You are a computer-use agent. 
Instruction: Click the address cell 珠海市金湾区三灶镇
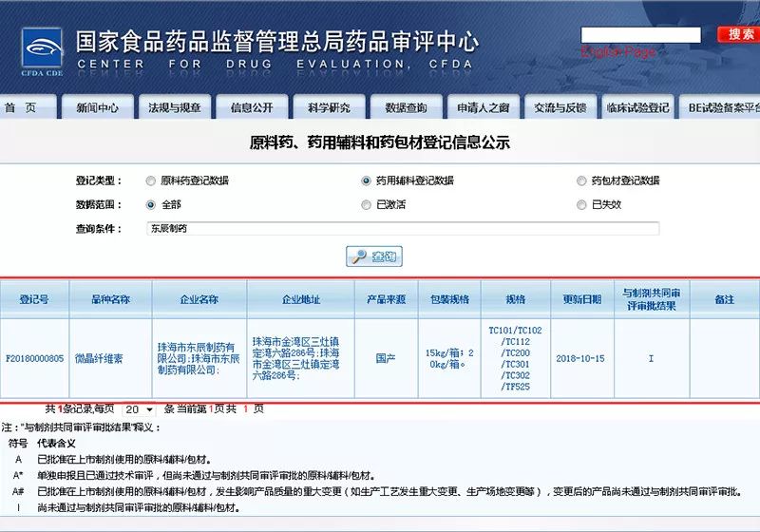point(300,358)
